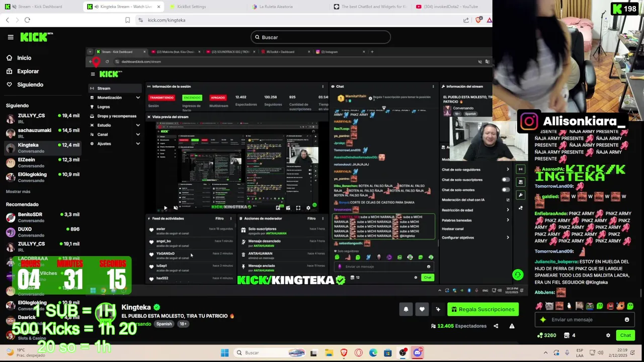
Task: Click the bookmark icon in the address bar
Action: click(127, 20)
